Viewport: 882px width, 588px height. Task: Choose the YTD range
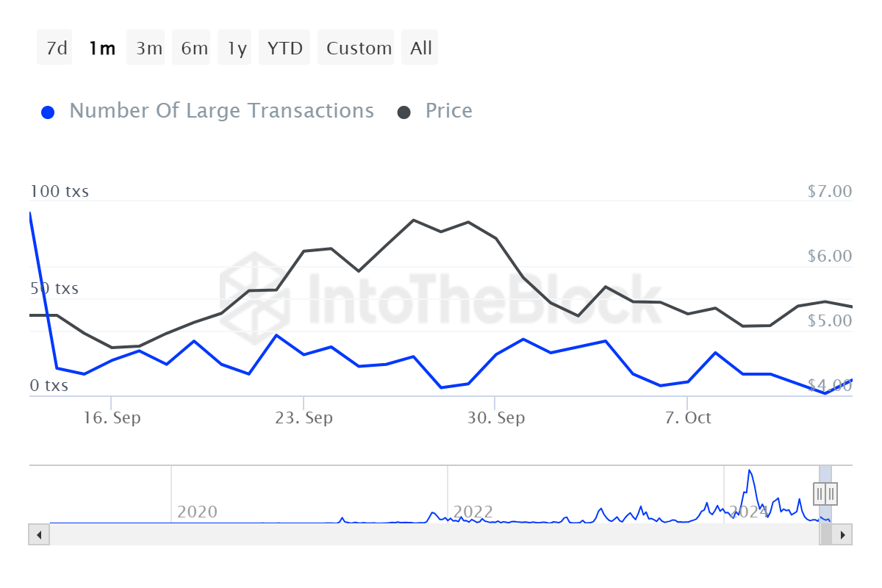(284, 48)
